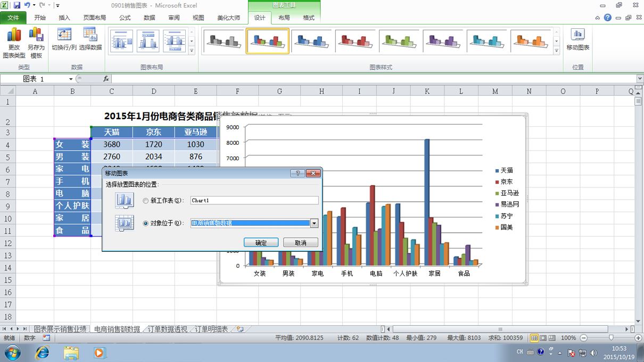The height and width of the screenshot is (362, 644).
Task: Open the 美化大师 tab
Action: pyautogui.click(x=229, y=18)
